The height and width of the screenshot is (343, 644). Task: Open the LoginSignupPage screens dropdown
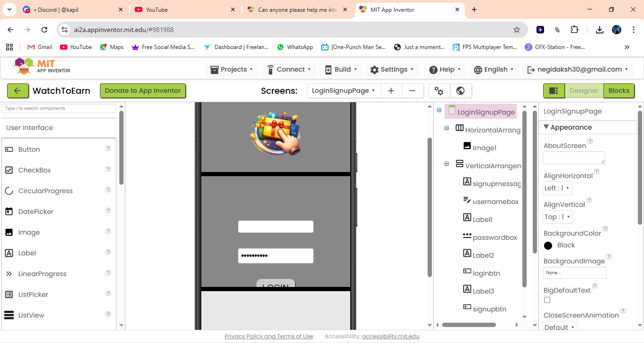[x=344, y=91]
